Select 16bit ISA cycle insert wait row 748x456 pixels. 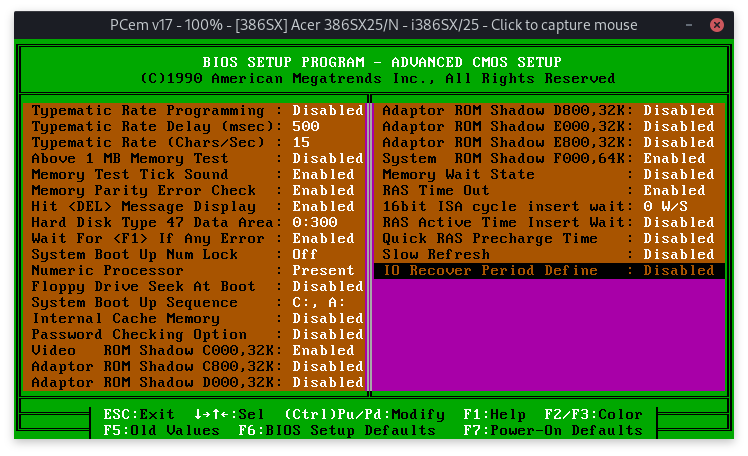(549, 207)
